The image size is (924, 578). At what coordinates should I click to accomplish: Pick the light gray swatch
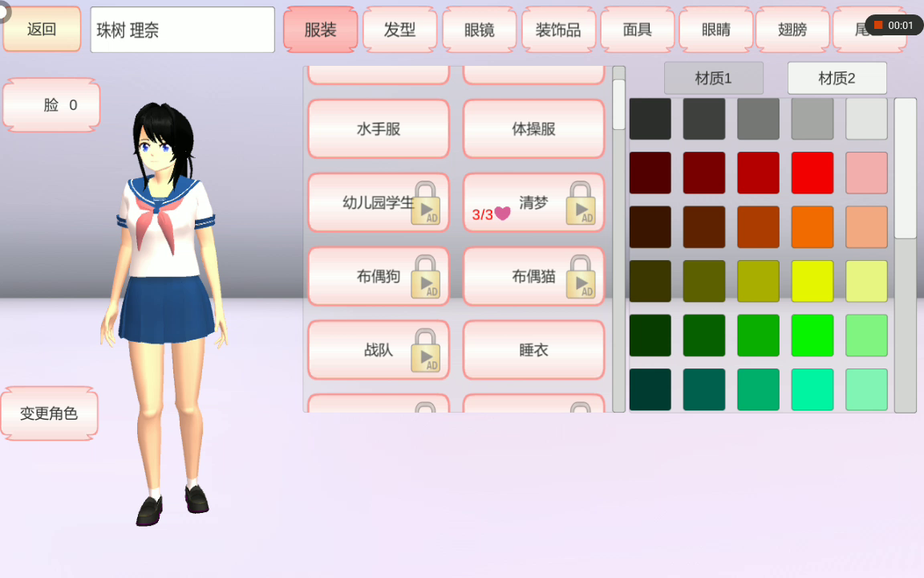(813, 119)
